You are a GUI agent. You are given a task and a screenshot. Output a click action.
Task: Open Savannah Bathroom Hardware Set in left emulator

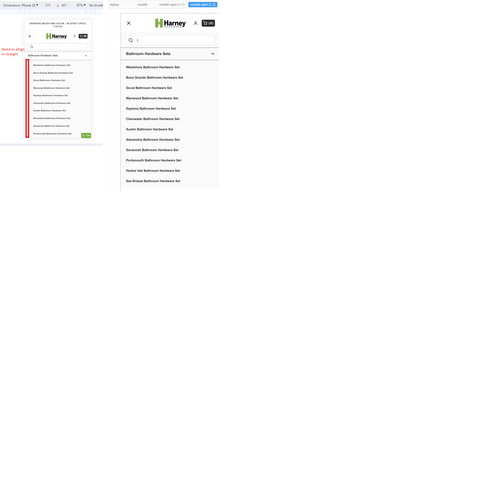[x=51, y=126]
